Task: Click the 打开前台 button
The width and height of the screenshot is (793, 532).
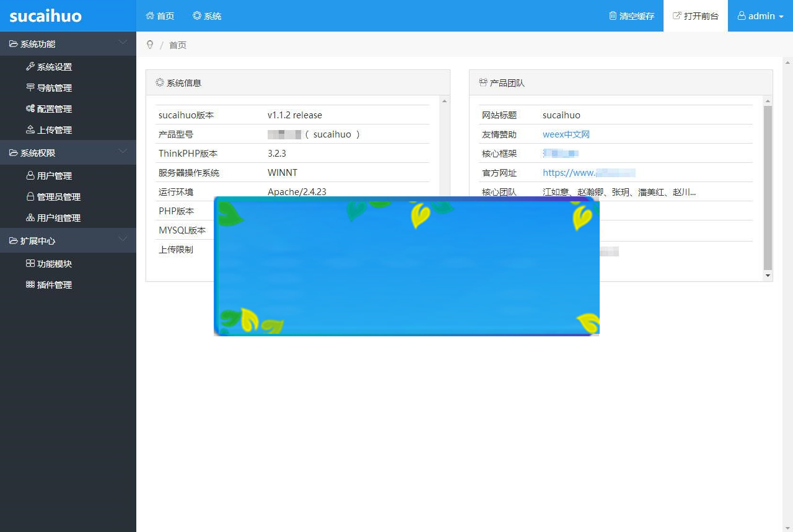Action: [x=695, y=16]
